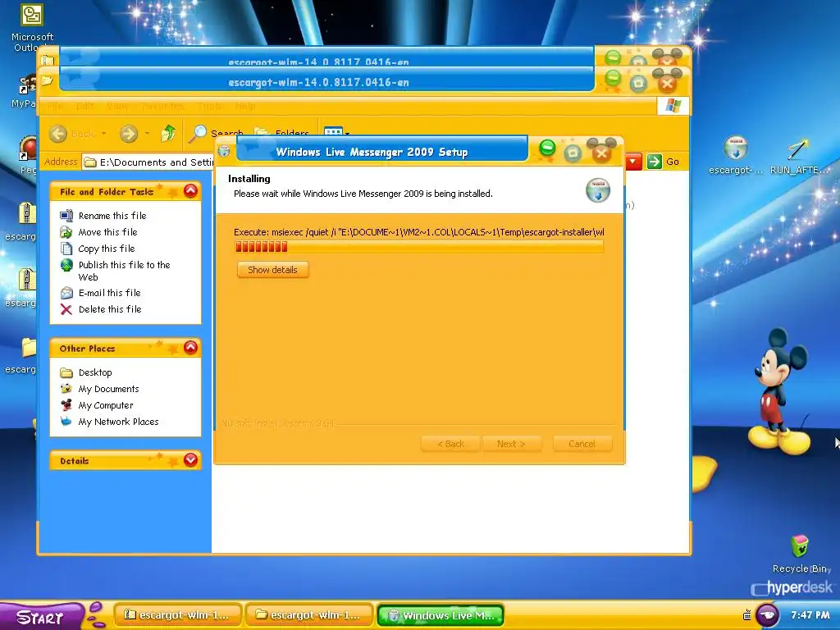Viewport: 840px width, 630px height.
Task: Click the START button
Action: coord(42,617)
